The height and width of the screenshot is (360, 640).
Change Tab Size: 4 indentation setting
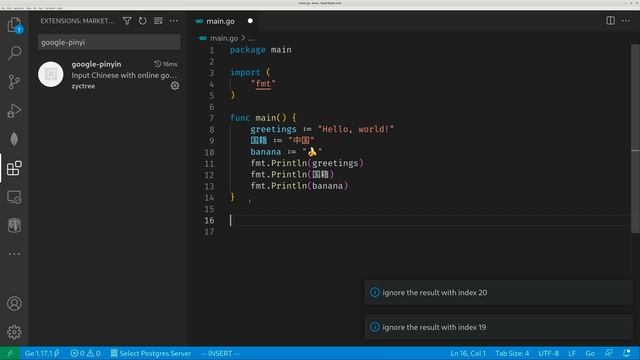[512, 353]
